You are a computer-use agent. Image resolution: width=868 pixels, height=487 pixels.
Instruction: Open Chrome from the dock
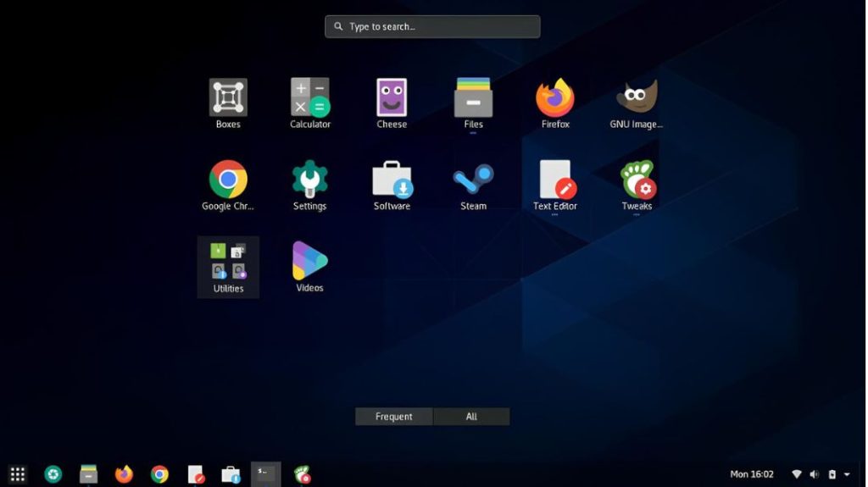click(x=159, y=474)
